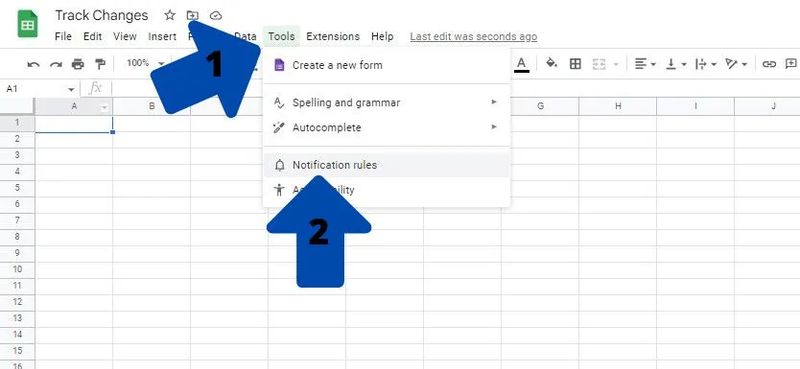Select column A header
The width and height of the screenshot is (800, 369).
point(74,106)
